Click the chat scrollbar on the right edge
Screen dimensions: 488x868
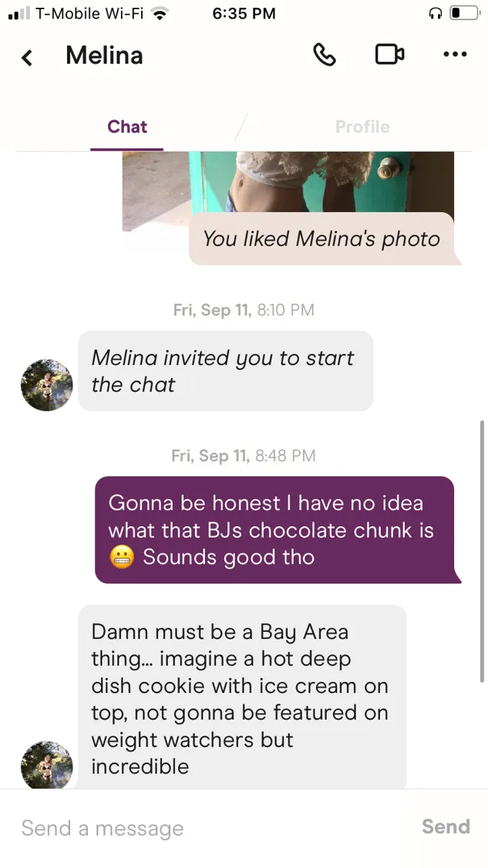pos(482,552)
